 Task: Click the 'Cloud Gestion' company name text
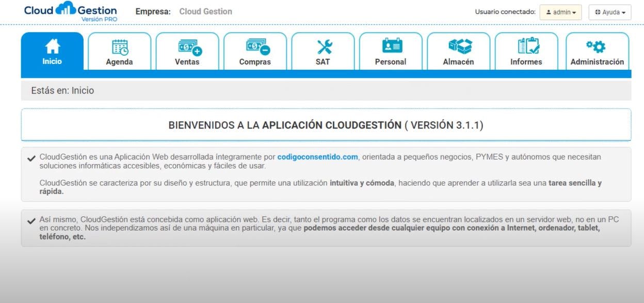point(206,11)
